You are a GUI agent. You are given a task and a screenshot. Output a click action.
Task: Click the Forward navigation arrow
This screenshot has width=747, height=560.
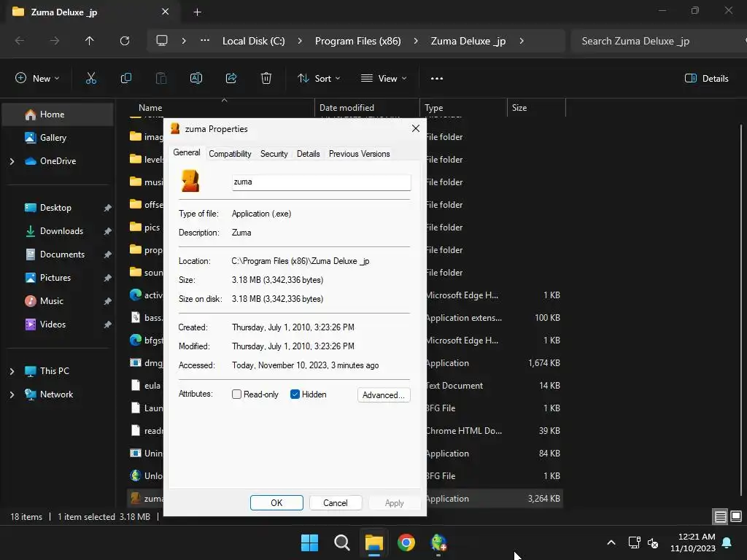pyautogui.click(x=55, y=41)
